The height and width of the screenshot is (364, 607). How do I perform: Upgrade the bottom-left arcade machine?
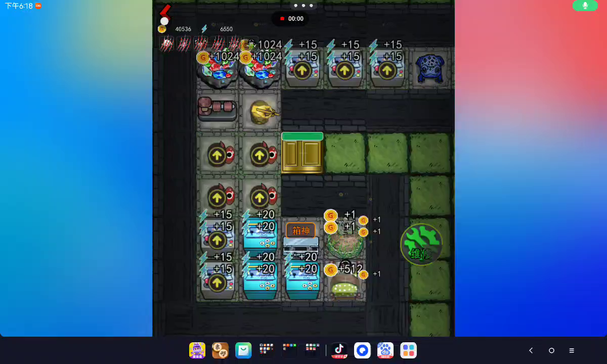click(x=218, y=283)
